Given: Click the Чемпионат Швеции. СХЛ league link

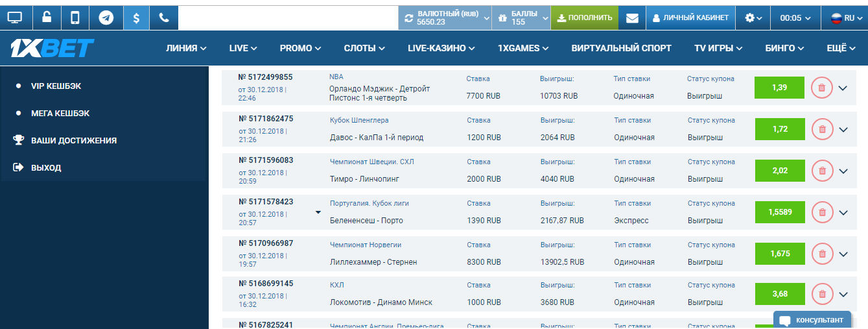Looking at the screenshot, I should click(371, 162).
